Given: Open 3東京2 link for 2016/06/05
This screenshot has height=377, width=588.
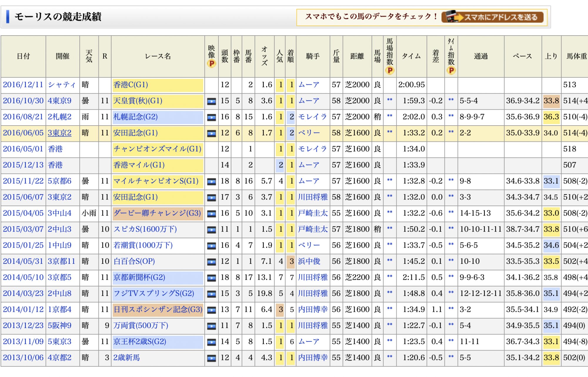Looking at the screenshot, I should pyautogui.click(x=60, y=133).
